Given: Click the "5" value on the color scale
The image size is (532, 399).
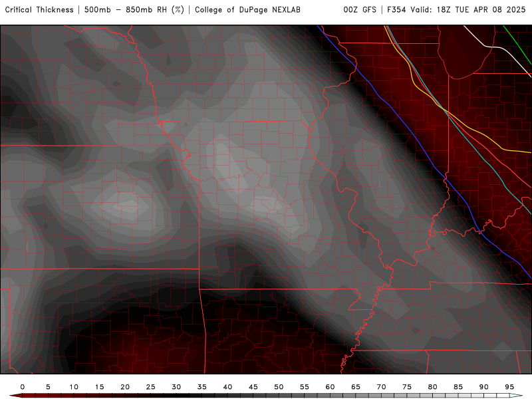Looking at the screenshot, I should click(48, 387).
